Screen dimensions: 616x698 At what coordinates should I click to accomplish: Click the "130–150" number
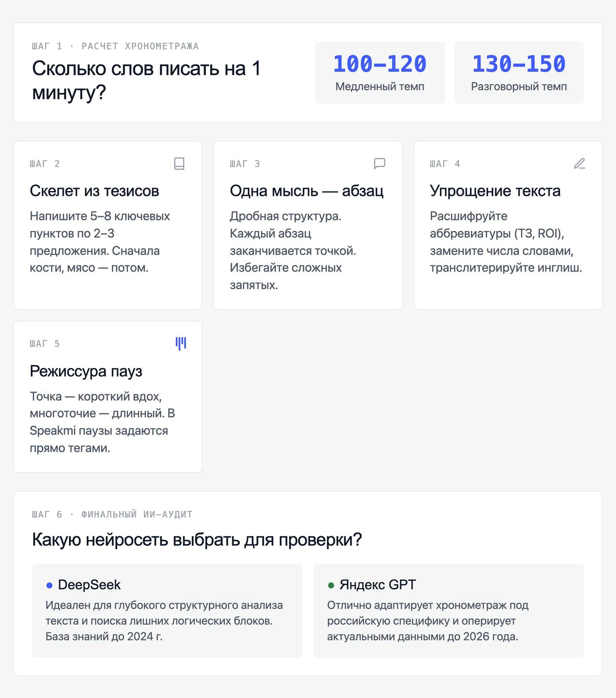tap(519, 64)
